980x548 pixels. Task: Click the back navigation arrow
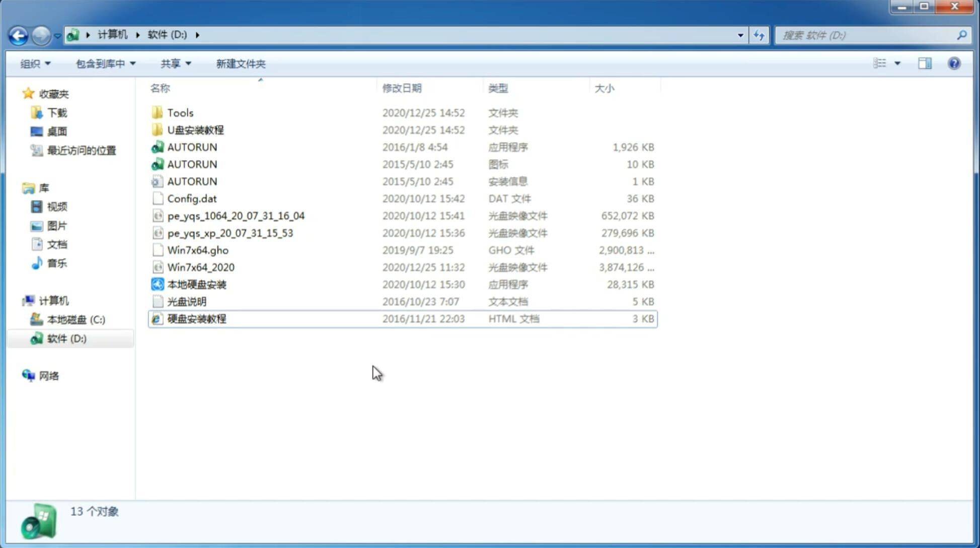18,34
